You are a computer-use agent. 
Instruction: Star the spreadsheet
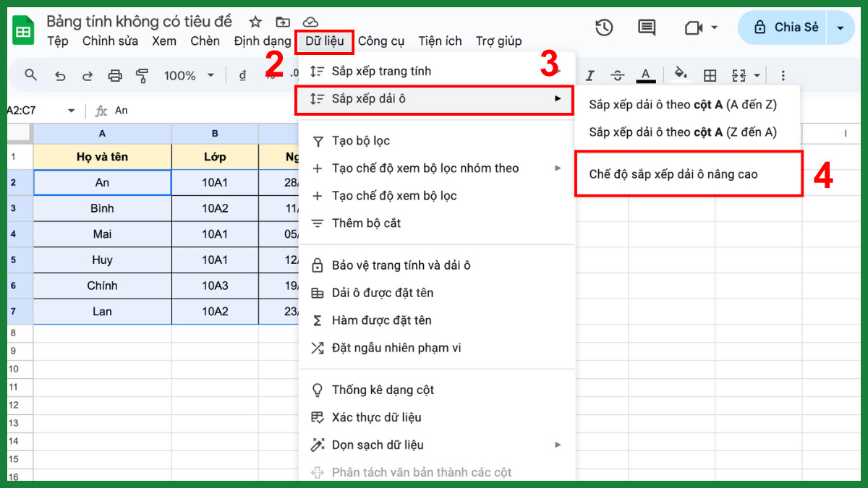pos(255,22)
